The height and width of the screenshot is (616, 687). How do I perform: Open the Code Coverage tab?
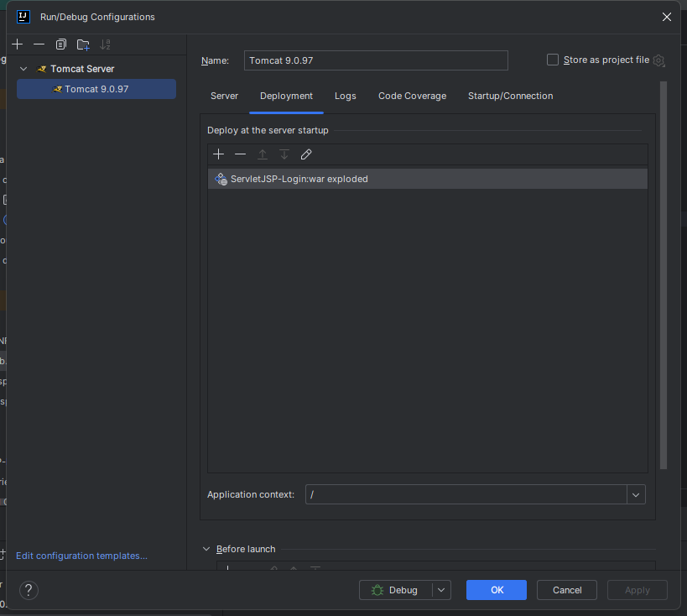tap(412, 96)
